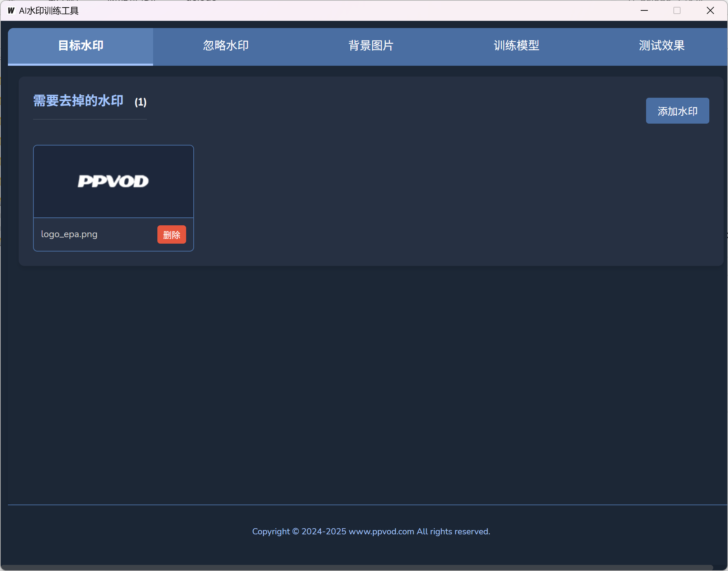Switch to the 目标水印 tab

point(80,46)
